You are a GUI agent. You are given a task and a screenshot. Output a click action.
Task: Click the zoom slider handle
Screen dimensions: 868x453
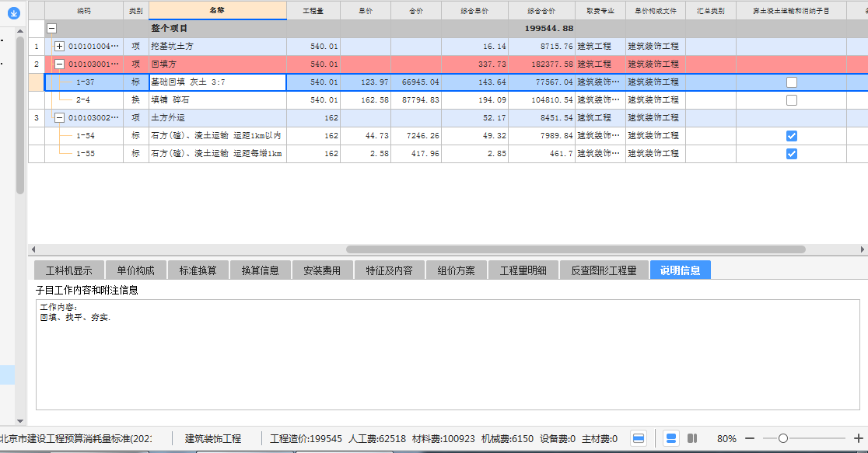point(782,438)
